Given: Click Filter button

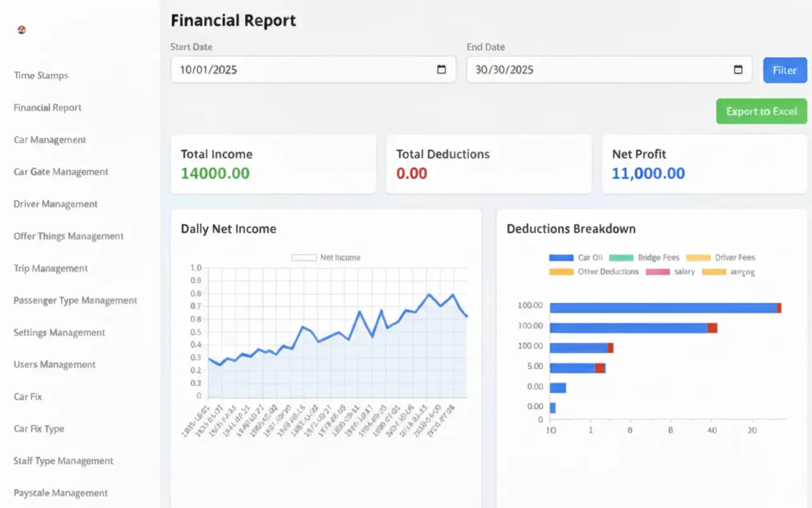Looking at the screenshot, I should pos(785,70).
